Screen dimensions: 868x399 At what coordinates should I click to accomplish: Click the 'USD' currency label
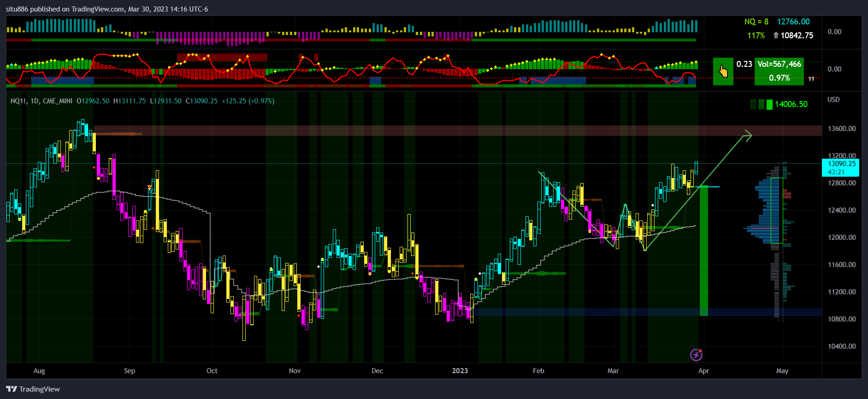point(833,100)
